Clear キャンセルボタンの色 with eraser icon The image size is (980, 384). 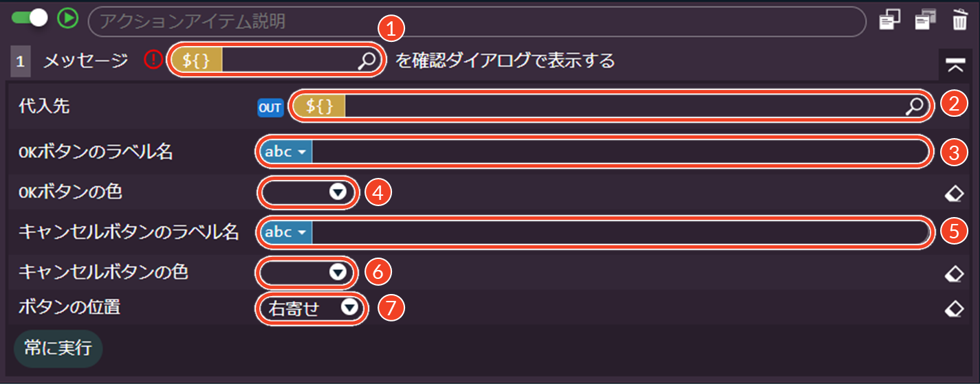[x=954, y=274]
